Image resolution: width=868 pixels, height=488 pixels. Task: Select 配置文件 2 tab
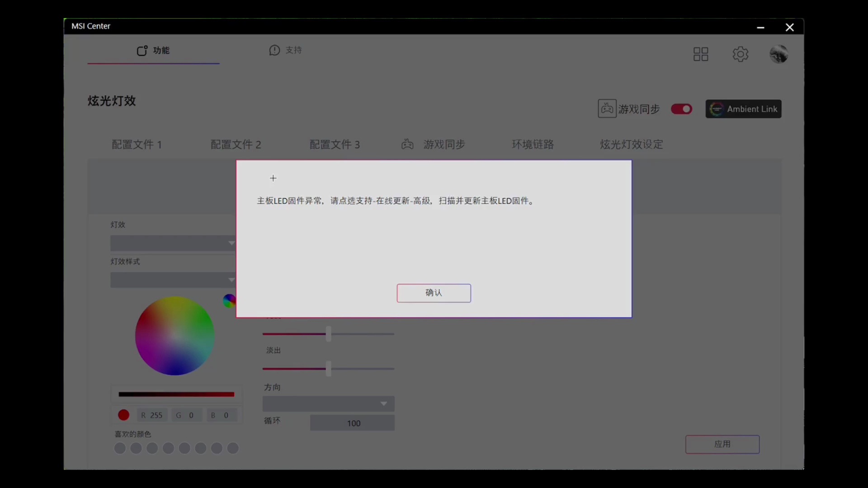click(236, 145)
